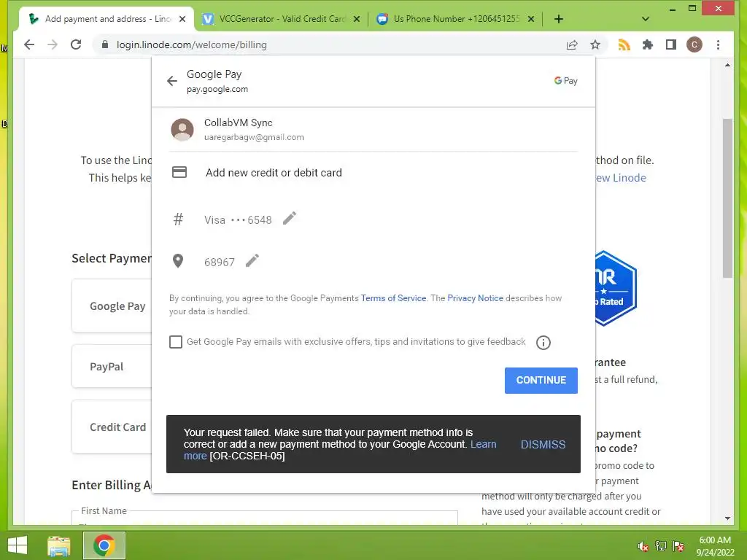The width and height of the screenshot is (747, 560).
Task: Edit the Visa 6548 card number
Action: click(289, 219)
